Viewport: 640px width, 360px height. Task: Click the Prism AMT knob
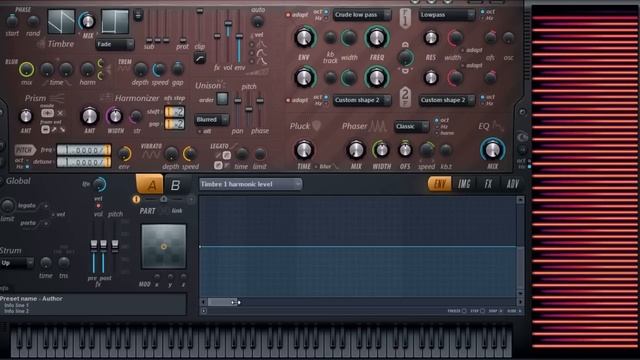(26, 116)
